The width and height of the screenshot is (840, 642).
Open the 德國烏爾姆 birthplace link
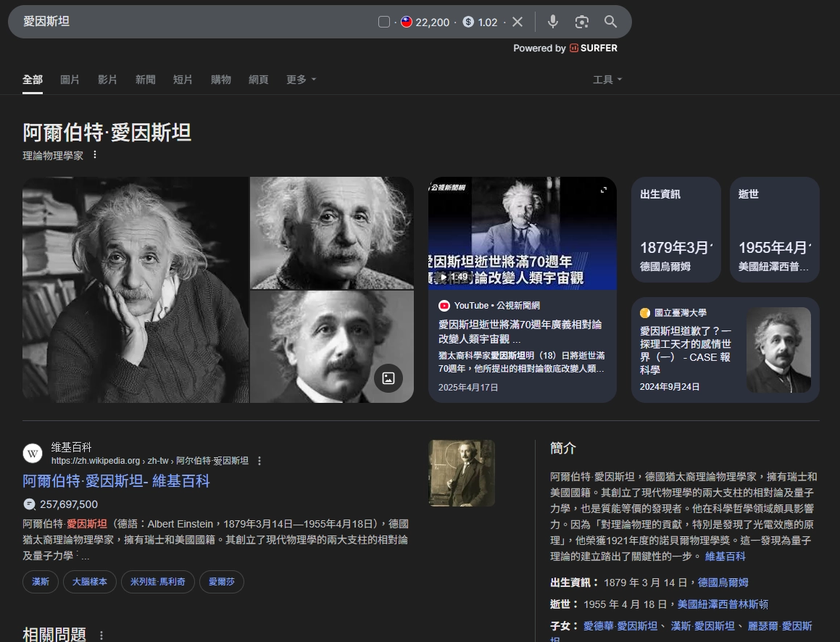point(723,582)
